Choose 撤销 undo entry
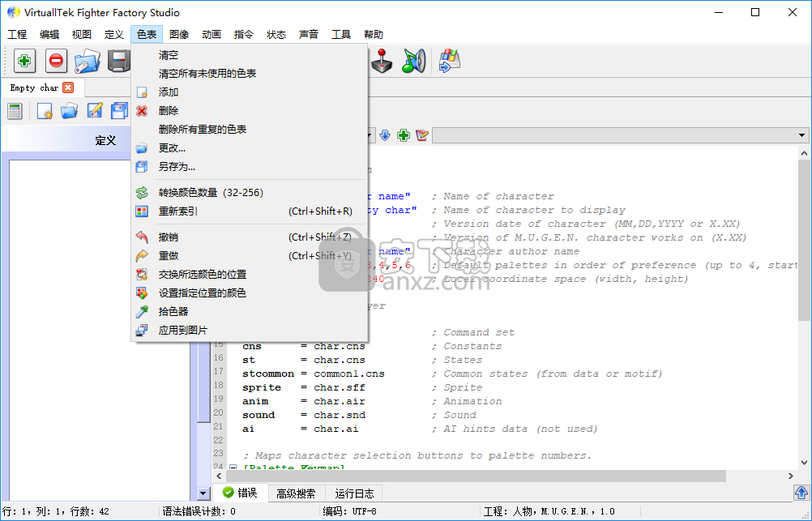812x521 pixels. pos(249,237)
